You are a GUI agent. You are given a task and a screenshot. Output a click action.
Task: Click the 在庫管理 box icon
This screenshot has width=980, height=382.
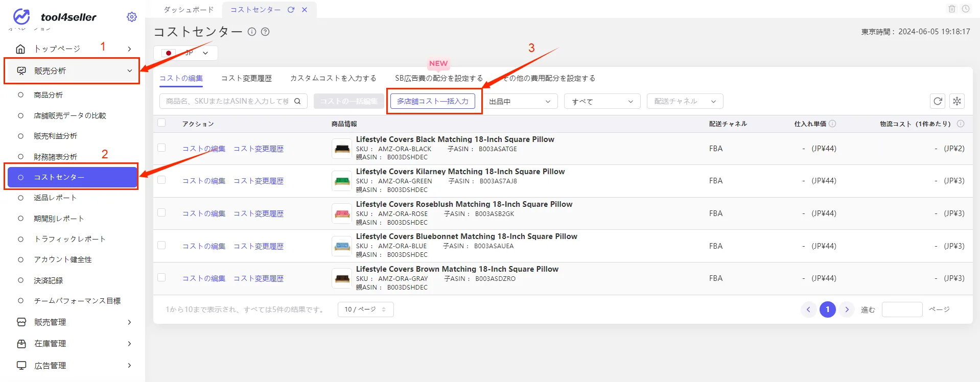point(21,344)
